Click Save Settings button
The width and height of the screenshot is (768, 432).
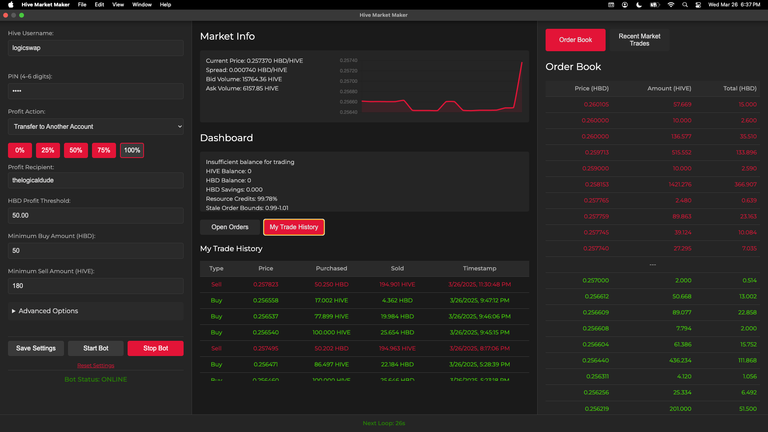(36, 348)
